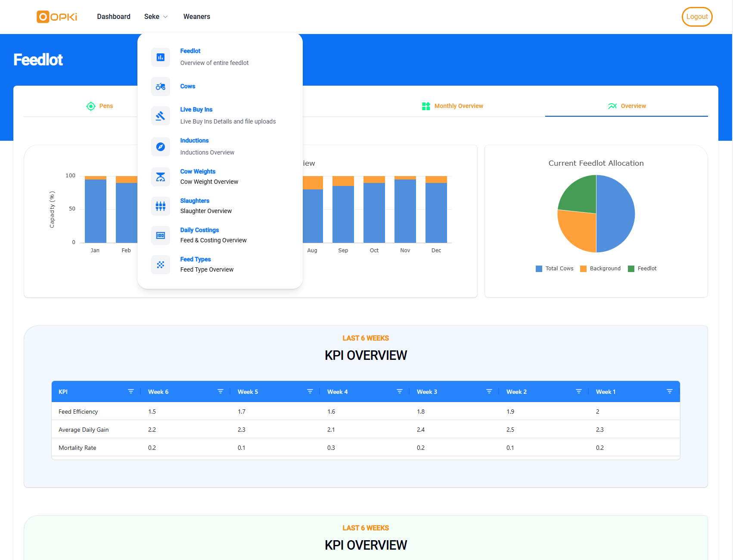
Task: Click the Cows tractor icon
Action: (160, 87)
